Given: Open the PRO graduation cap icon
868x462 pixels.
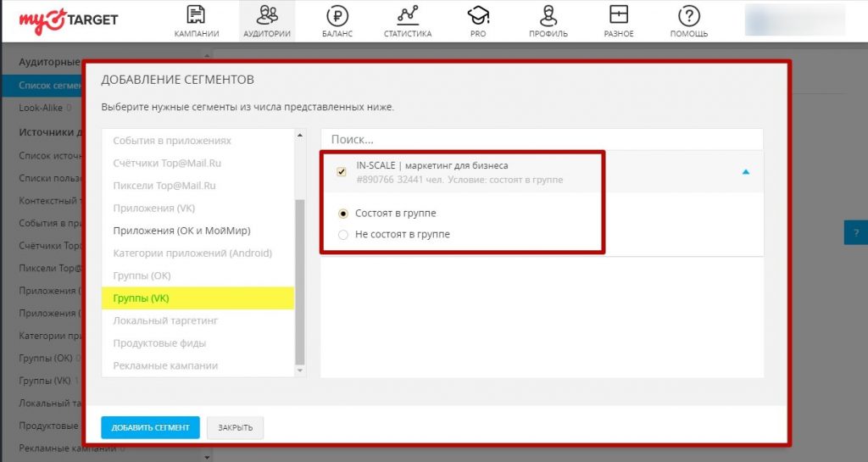Looking at the screenshot, I should click(x=478, y=15).
